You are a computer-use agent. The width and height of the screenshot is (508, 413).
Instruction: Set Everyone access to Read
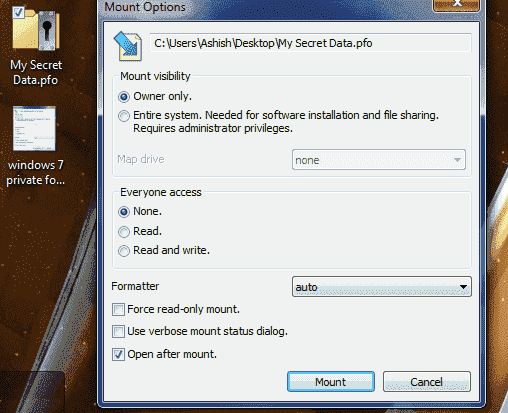[x=124, y=232]
